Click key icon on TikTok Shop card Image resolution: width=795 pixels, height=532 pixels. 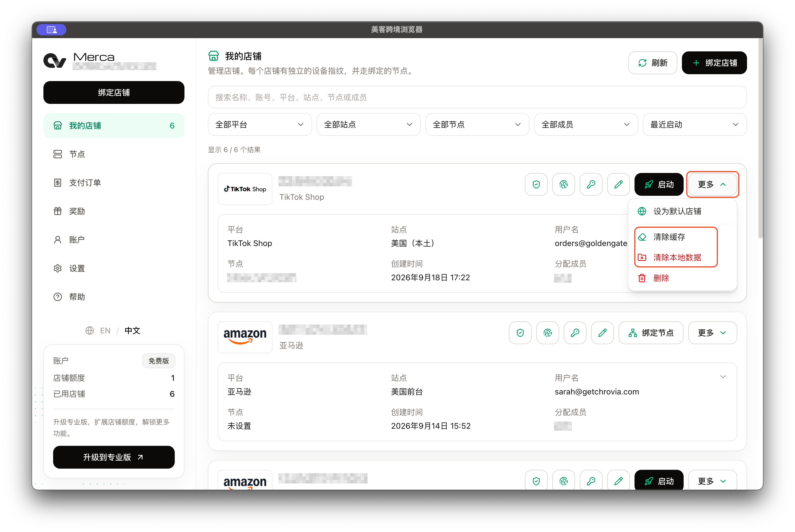click(x=591, y=184)
